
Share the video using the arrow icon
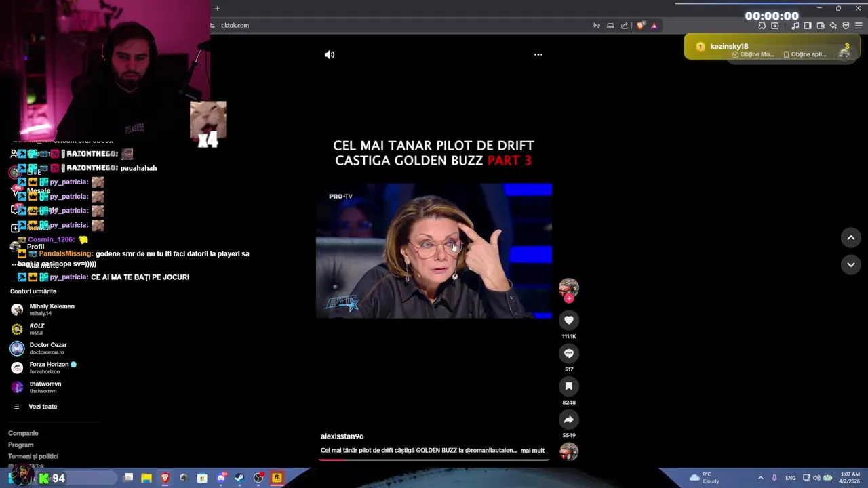[569, 420]
